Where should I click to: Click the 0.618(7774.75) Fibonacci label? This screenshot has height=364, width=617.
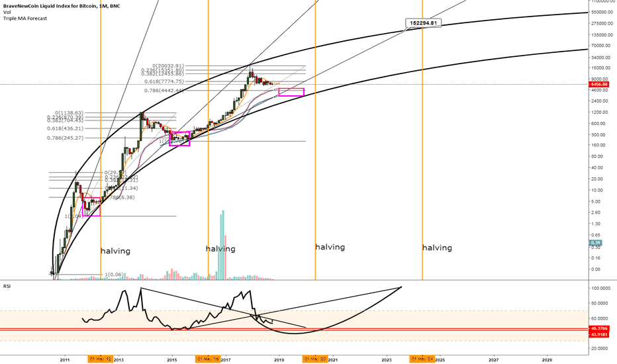pos(164,81)
